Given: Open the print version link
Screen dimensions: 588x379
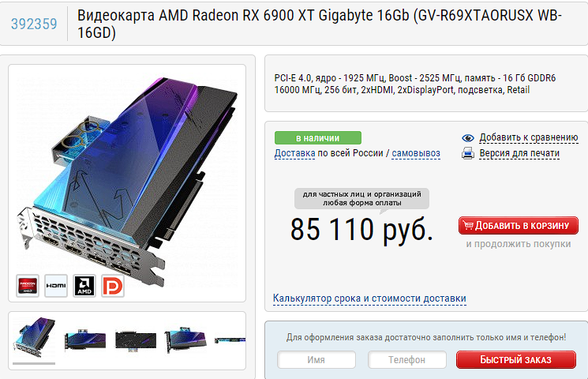Looking at the screenshot, I should (x=519, y=153).
